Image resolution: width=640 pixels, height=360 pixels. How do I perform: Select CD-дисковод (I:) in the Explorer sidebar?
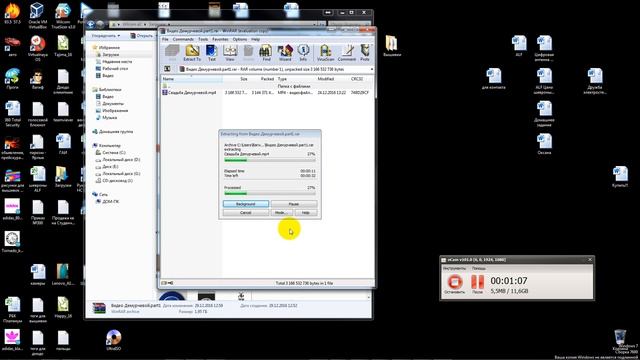point(118,180)
